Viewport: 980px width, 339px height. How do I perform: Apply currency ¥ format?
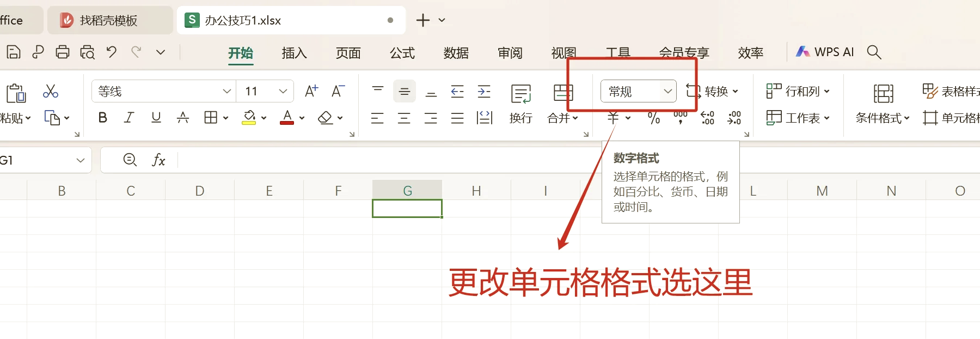[614, 118]
